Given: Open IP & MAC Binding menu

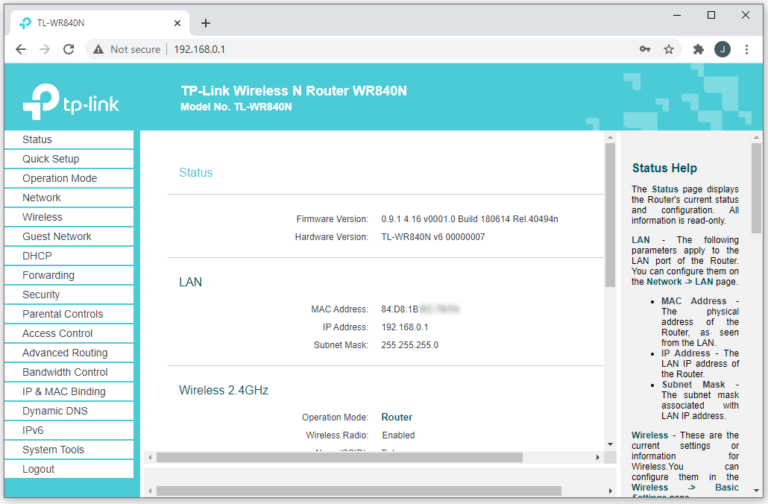Looking at the screenshot, I should [69, 391].
